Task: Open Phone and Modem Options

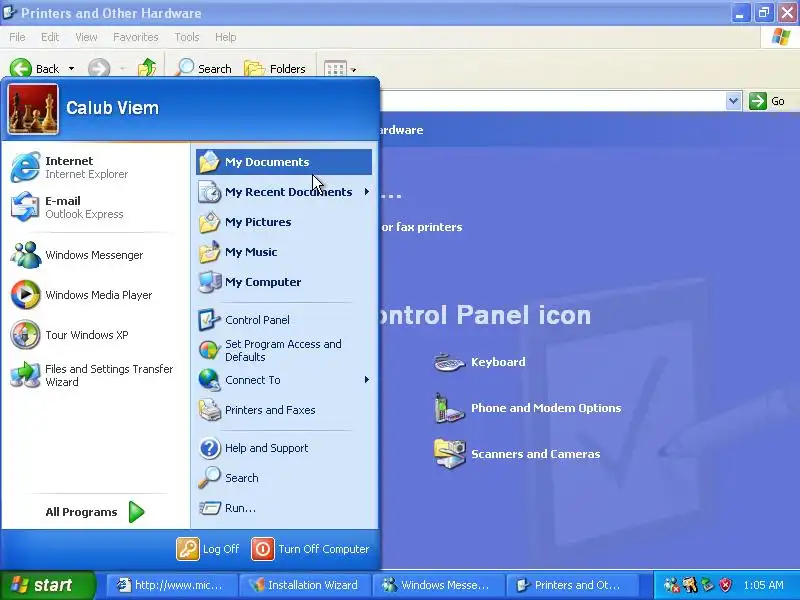Action: pyautogui.click(x=528, y=408)
